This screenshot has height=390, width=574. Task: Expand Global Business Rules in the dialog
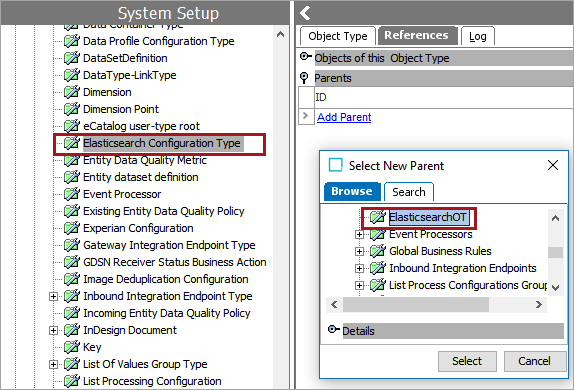[359, 251]
